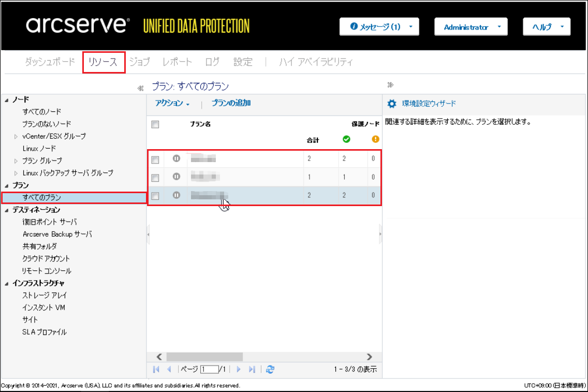
Task: Open クラウド アカウント destination
Action: click(x=46, y=259)
